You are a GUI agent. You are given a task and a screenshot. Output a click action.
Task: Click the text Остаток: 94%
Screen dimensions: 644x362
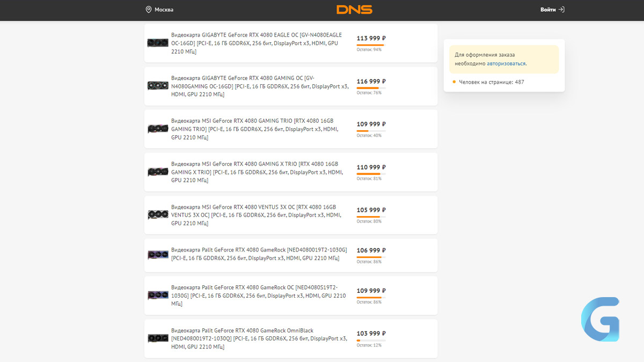(369, 50)
